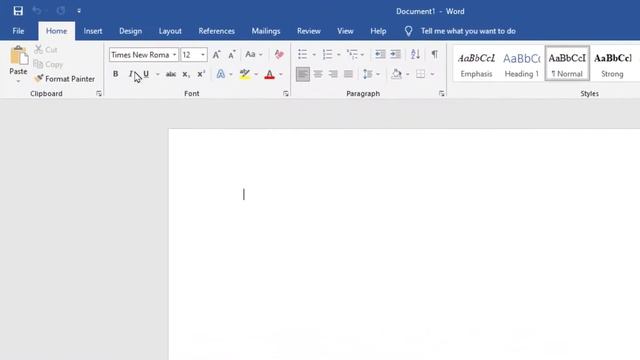Screen dimensions: 640x360
Task: Switch to the Insert tab
Action: [x=93, y=31]
